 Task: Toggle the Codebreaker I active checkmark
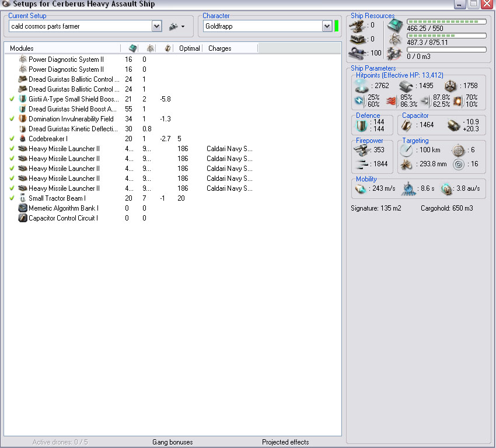(12, 138)
